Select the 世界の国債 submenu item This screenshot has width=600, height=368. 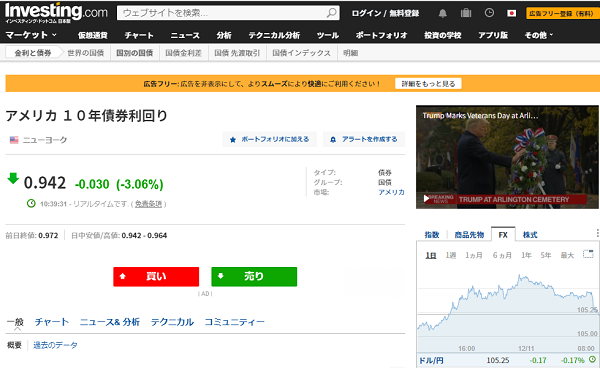coord(86,53)
